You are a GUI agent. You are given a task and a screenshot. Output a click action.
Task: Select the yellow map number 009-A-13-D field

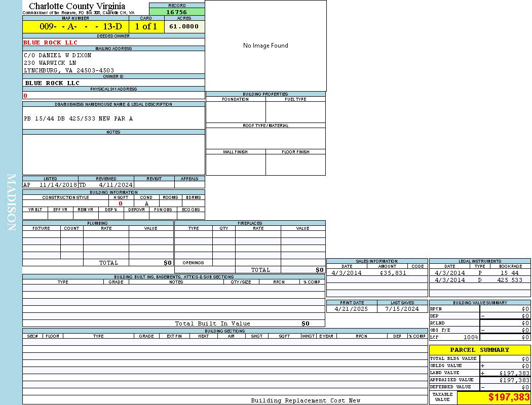tap(75, 26)
